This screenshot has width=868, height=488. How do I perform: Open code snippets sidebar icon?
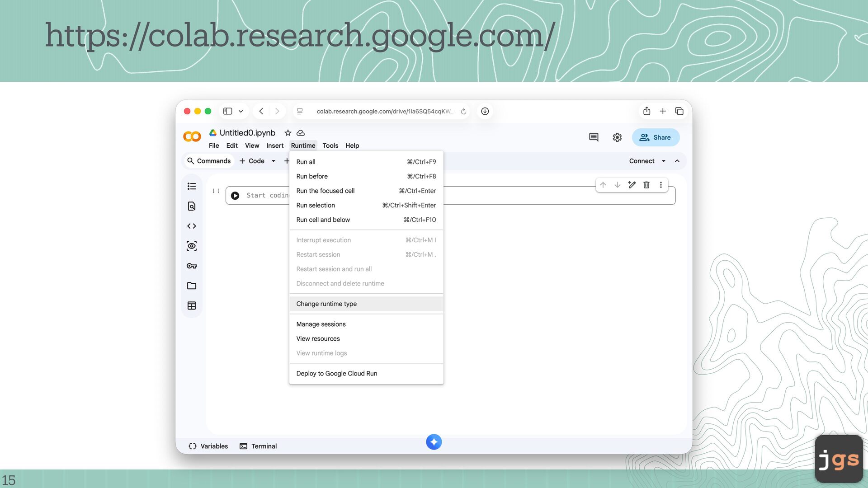pyautogui.click(x=192, y=226)
